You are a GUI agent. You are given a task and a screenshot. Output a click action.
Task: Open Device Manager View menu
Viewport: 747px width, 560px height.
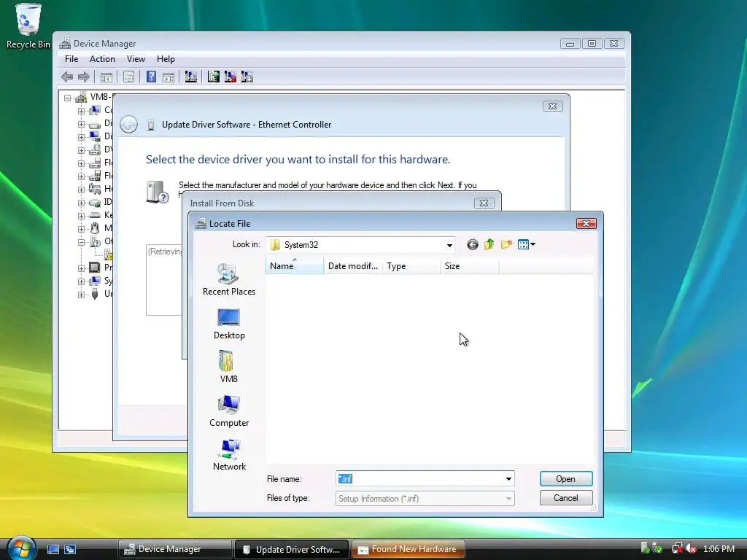[x=136, y=59]
